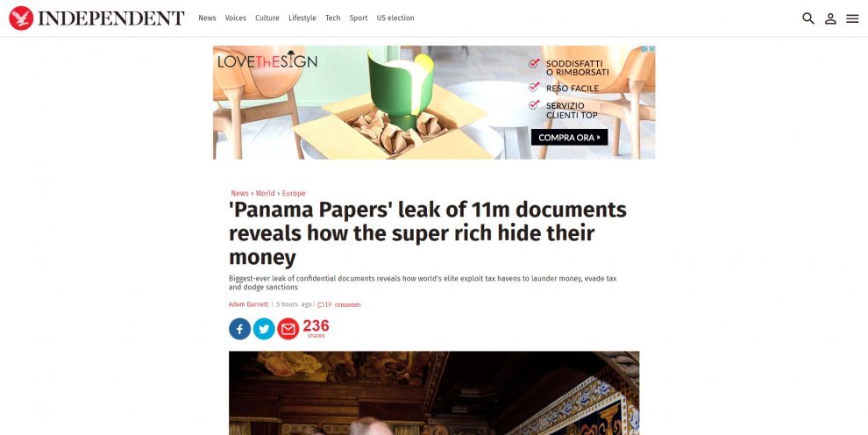Open the user account profile icon
The image size is (868, 435).
point(829,18)
